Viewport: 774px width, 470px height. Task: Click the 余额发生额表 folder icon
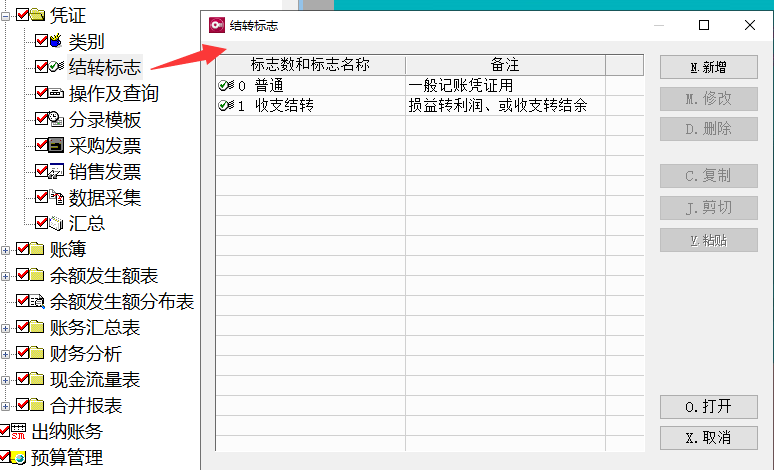[x=37, y=274]
